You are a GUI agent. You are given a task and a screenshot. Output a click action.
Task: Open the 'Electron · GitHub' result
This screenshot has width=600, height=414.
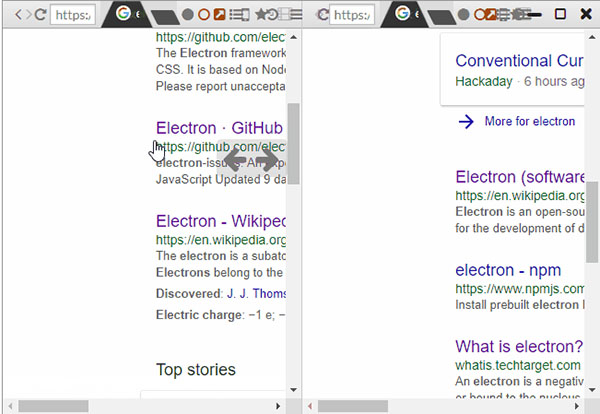click(220, 128)
